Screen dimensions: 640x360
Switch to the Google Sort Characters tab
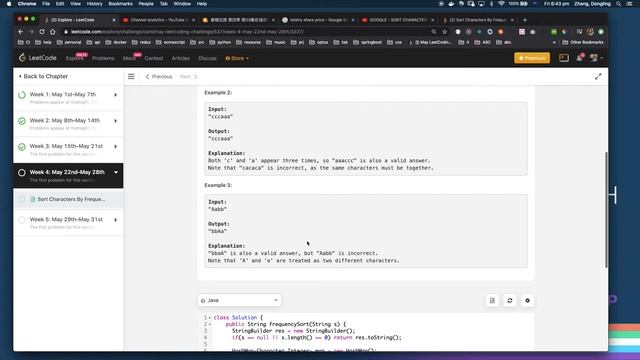coord(398,20)
